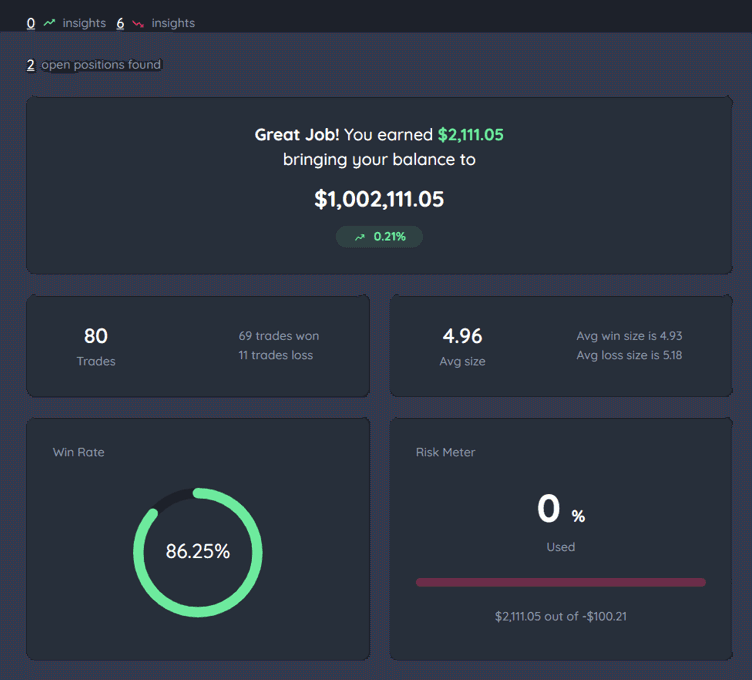Click 'Avg loss size is 5.18'
Screen dimensions: 752x680
pyautogui.click(x=629, y=355)
